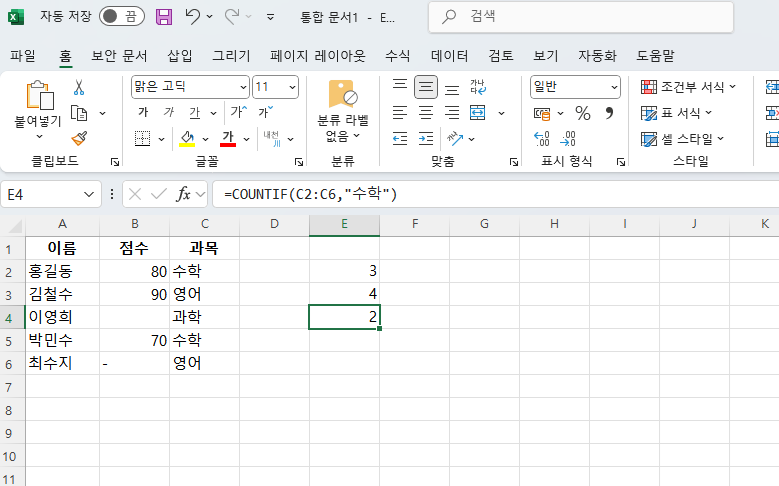The height and width of the screenshot is (486, 779).
Task: Expand the Name Box dropdown E4
Action: pyautogui.click(x=89, y=194)
